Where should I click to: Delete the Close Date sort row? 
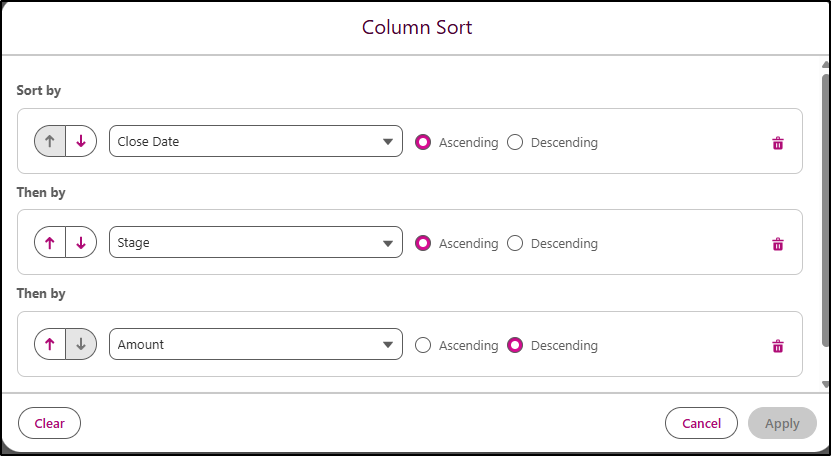[x=778, y=143]
